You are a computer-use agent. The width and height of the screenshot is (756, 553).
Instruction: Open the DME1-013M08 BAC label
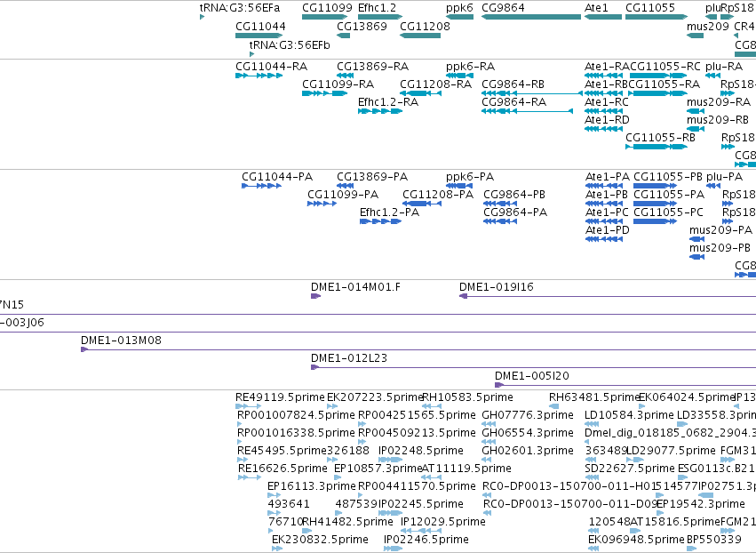(x=121, y=341)
